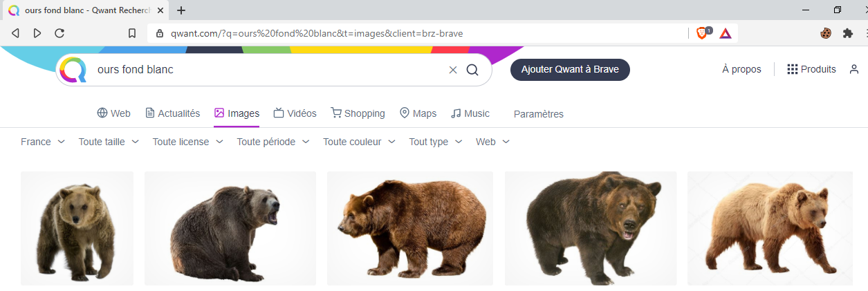Open the Brave Rewards triangle icon
The height and width of the screenshot is (291, 868).
pos(726,33)
